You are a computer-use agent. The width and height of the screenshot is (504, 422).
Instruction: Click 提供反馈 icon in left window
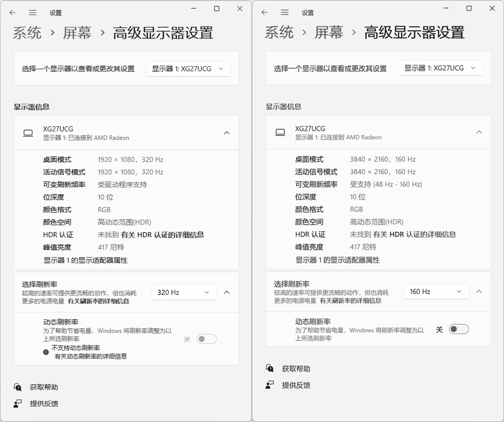click(x=18, y=403)
